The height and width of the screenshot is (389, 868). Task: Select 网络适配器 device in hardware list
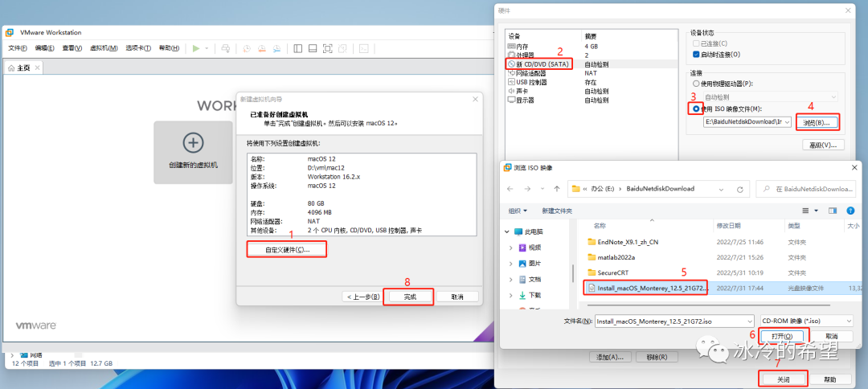tap(590, 73)
